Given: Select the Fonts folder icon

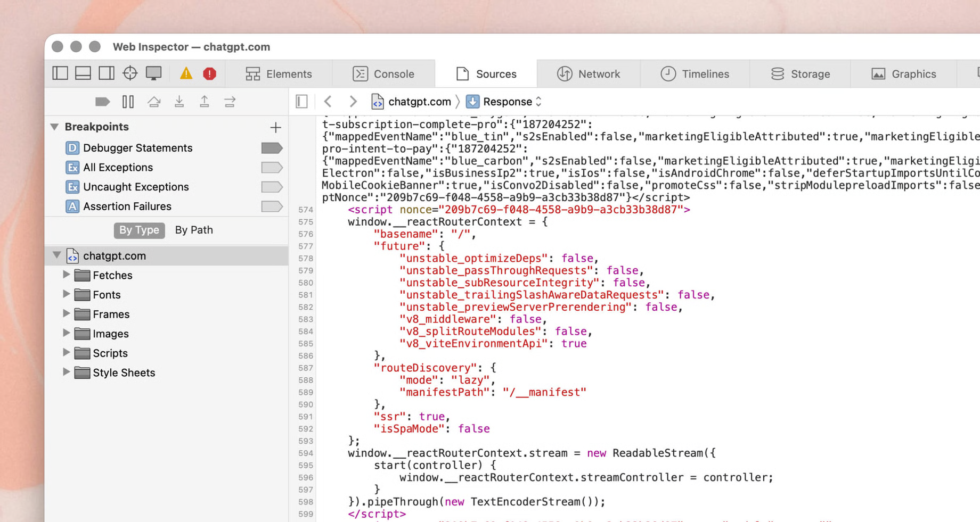Looking at the screenshot, I should coord(82,295).
